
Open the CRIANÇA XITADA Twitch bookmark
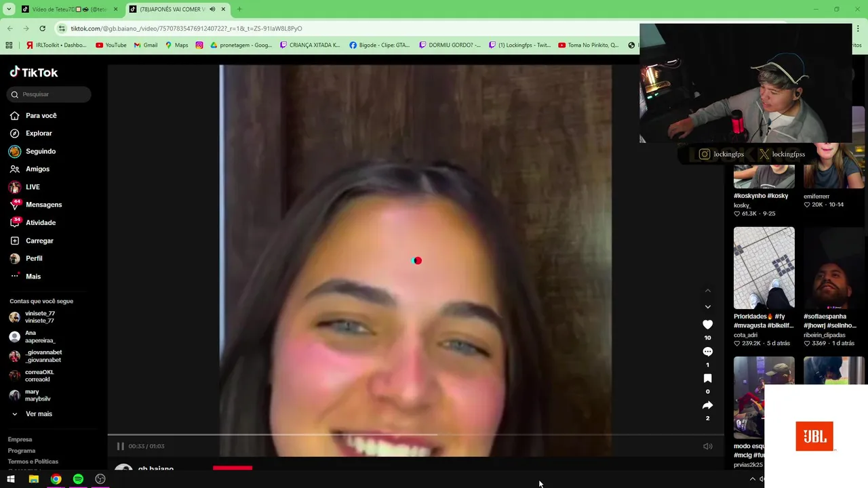(x=311, y=45)
